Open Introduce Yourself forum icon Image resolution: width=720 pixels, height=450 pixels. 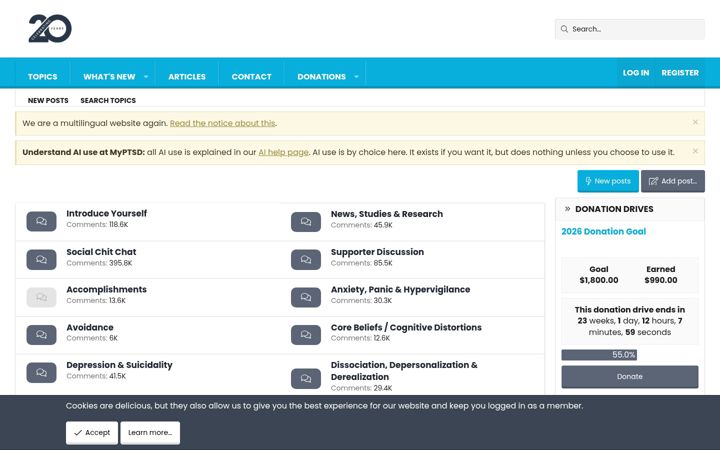click(41, 221)
